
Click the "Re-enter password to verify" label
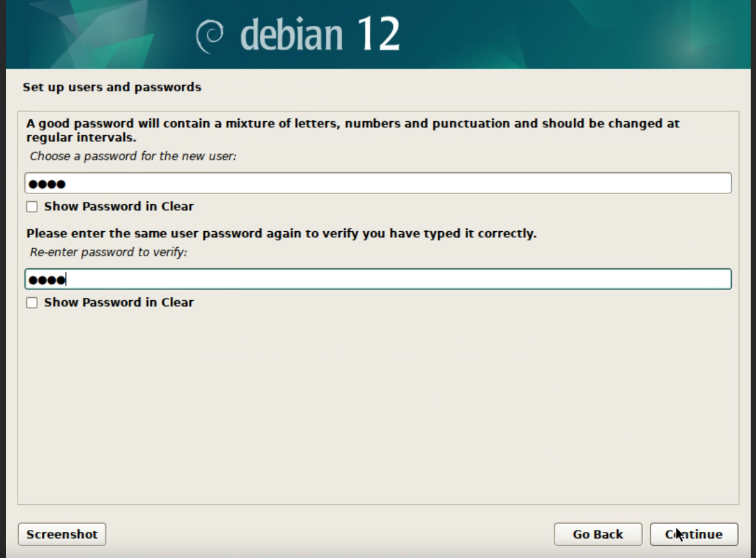click(x=109, y=252)
